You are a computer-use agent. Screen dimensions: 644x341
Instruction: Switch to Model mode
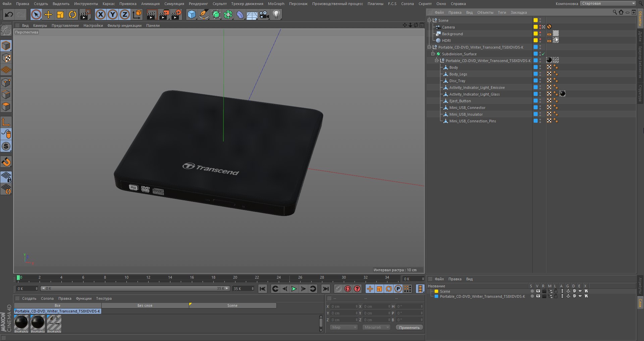pos(6,46)
